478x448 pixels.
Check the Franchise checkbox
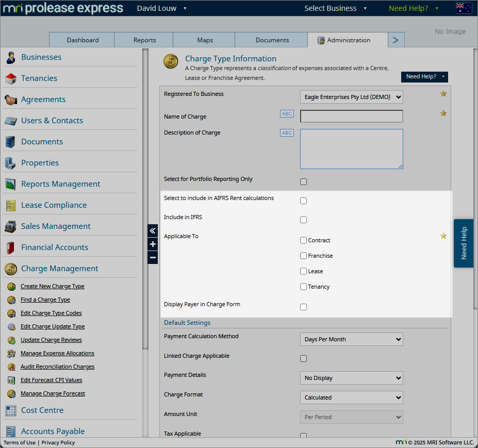(303, 256)
